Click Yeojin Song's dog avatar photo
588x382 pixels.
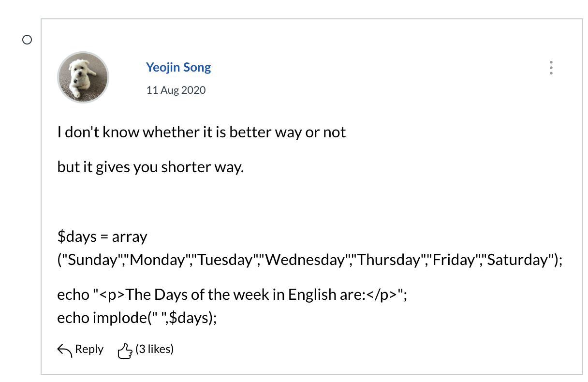(x=83, y=77)
